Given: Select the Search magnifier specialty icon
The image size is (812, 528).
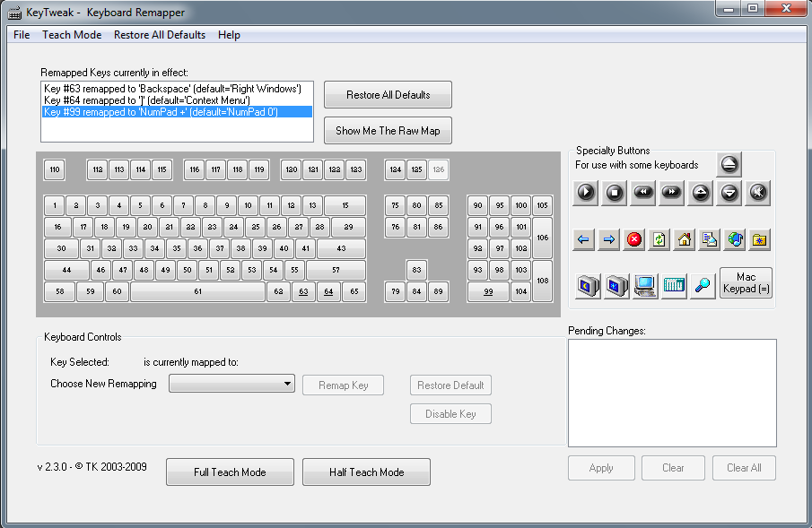Looking at the screenshot, I should (x=703, y=286).
